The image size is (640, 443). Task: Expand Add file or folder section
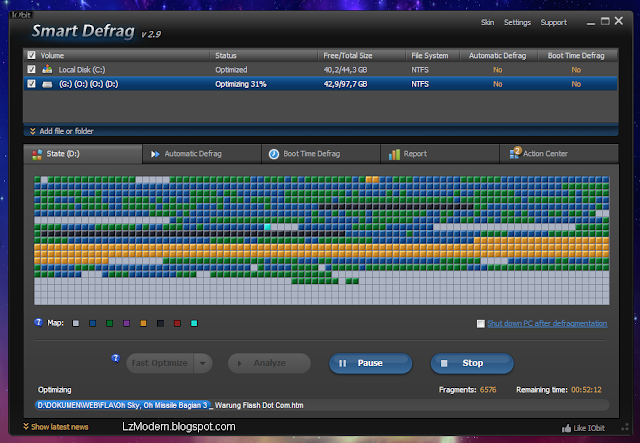(x=62, y=131)
